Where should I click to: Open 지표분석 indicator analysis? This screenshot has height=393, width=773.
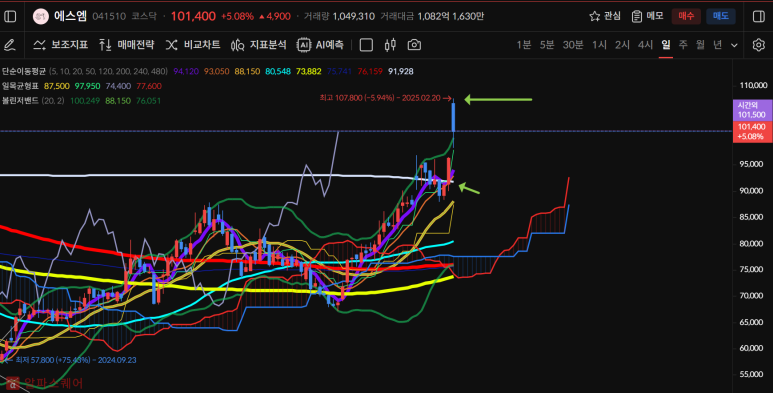tap(258, 45)
